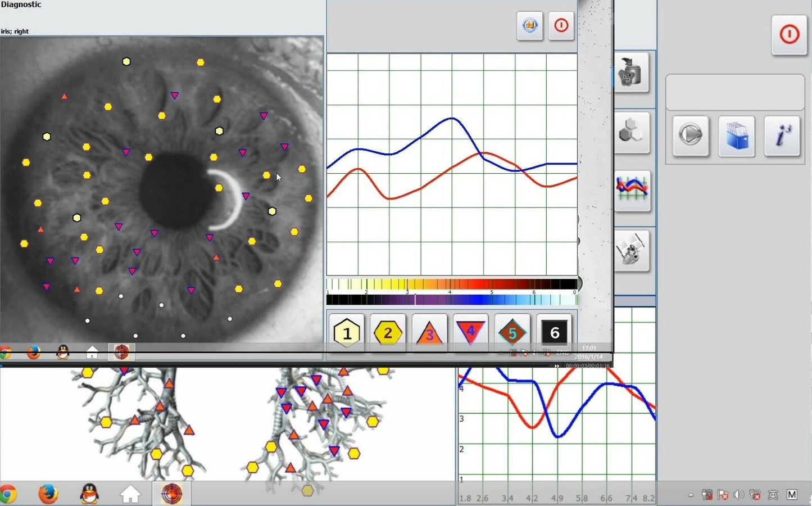812x506 pixels.
Task: Toggle marker level 2 yellow hexagon
Action: (388, 333)
